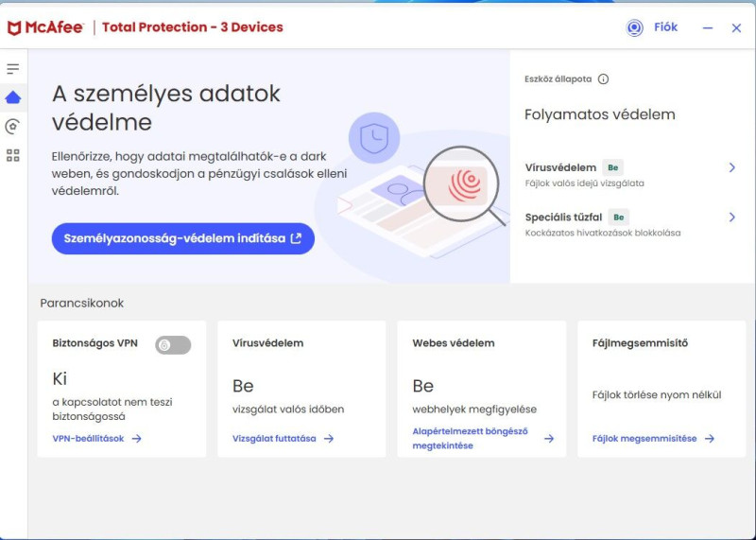Open VPN-beállítások link

[88, 439]
